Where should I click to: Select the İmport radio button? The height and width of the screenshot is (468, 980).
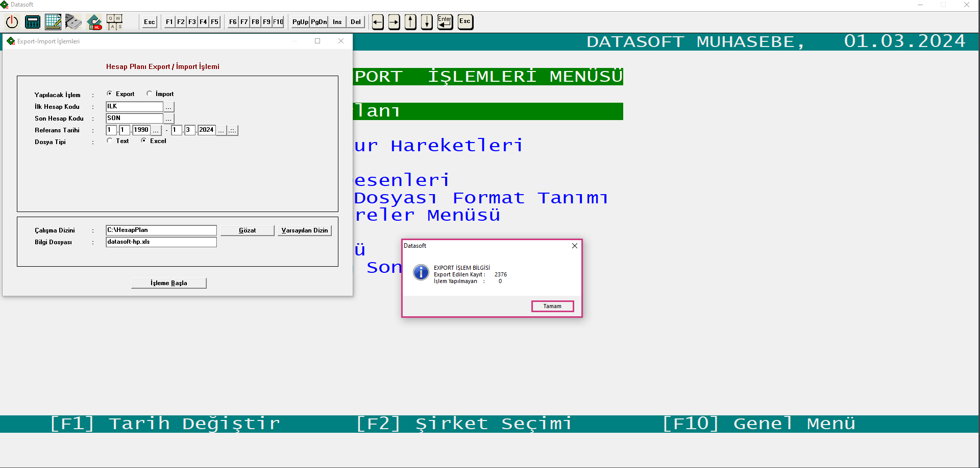[x=150, y=93]
